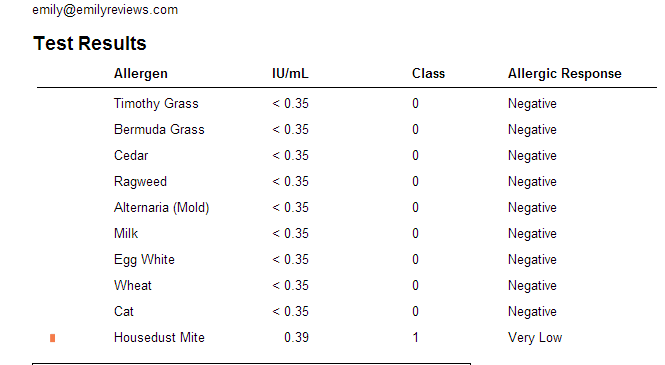The height and width of the screenshot is (365, 665).
Task: Click the Milk allergen entry
Action: click(x=126, y=234)
